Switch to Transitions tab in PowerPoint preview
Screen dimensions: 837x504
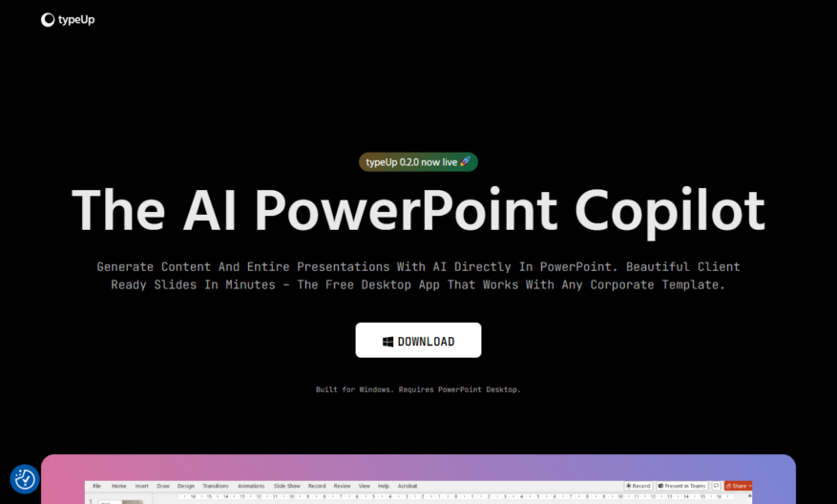pos(216,486)
